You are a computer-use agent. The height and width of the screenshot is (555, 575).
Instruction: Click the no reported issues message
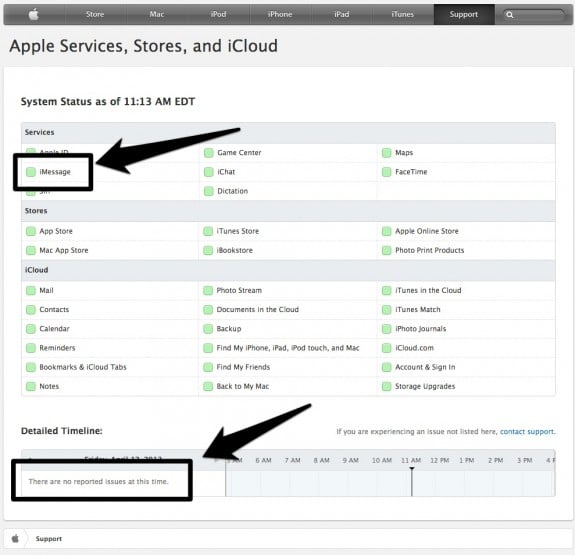click(98, 481)
